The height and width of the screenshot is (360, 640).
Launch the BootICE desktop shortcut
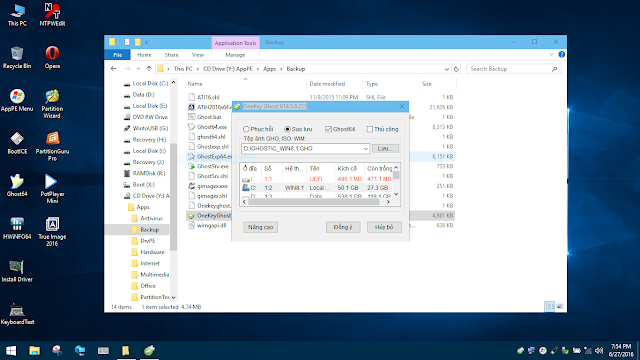[17, 143]
